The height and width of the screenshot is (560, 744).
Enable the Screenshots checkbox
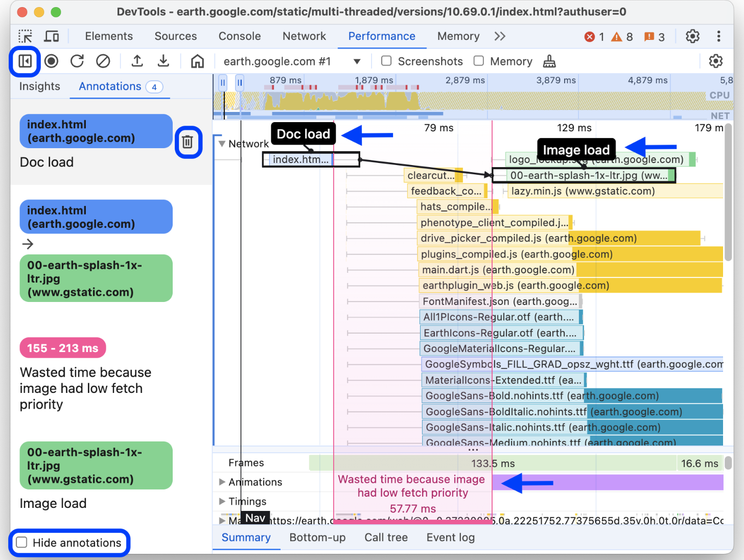tap(387, 61)
